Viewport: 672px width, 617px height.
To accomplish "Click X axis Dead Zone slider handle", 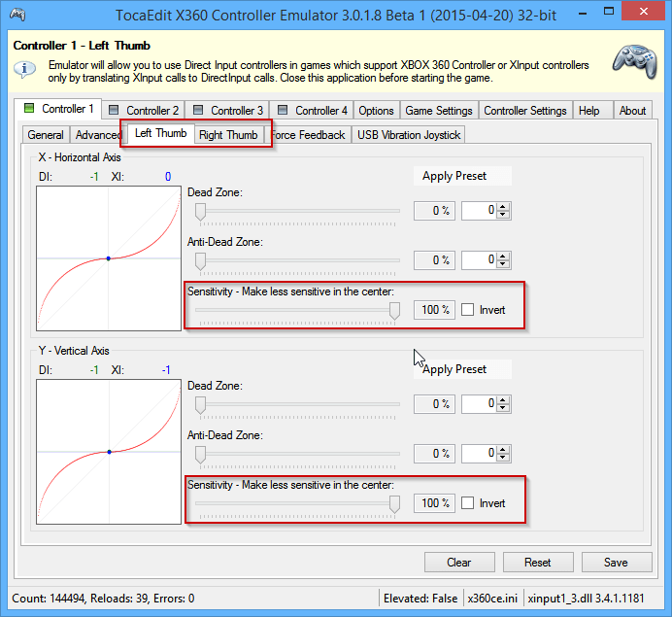I will click(x=200, y=212).
